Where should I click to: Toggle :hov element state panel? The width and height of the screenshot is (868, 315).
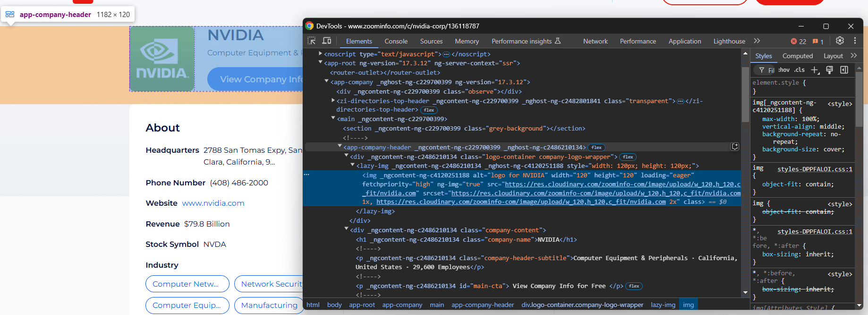(x=784, y=70)
